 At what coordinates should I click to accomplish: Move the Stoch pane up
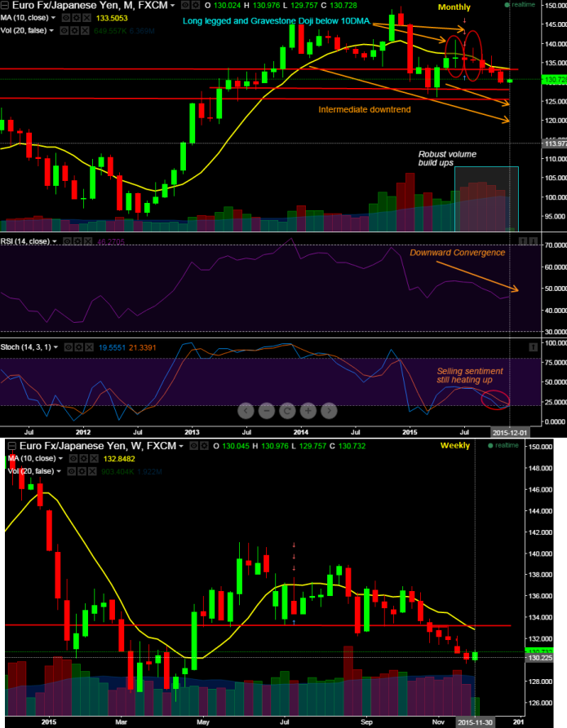(x=534, y=346)
